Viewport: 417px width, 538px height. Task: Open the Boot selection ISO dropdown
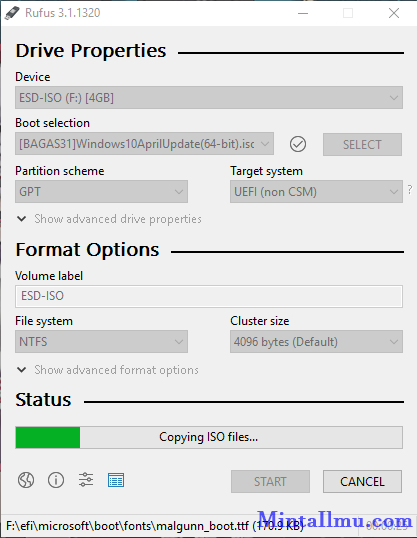pos(144,144)
